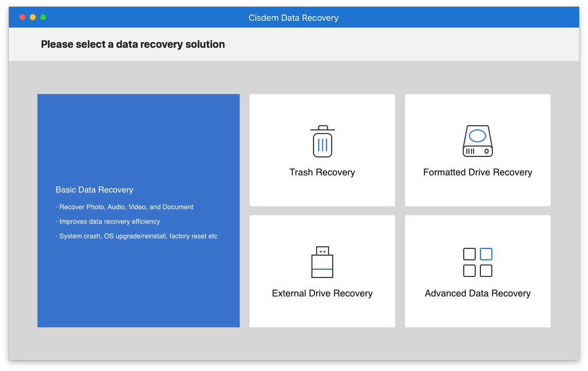The height and width of the screenshot is (371, 588).
Task: Click 'Recover Photo, Audio, Video, and Document' text
Action: tap(126, 207)
